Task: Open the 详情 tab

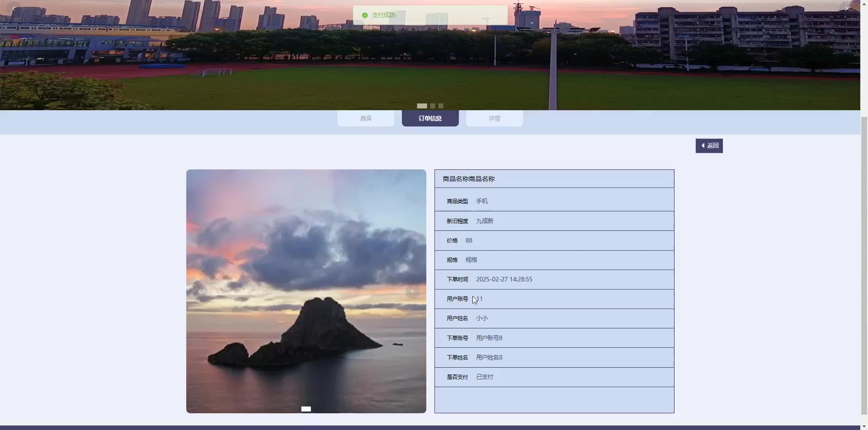Action: (x=494, y=118)
